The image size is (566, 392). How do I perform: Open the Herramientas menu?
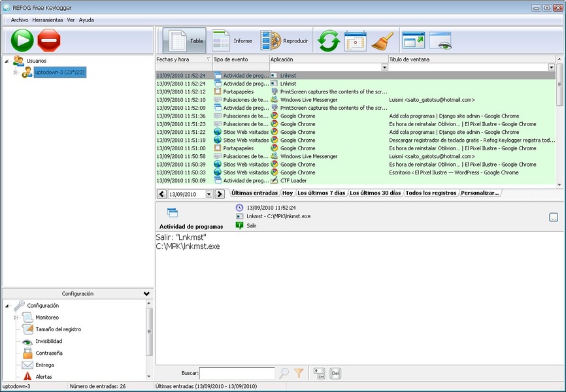coord(48,20)
